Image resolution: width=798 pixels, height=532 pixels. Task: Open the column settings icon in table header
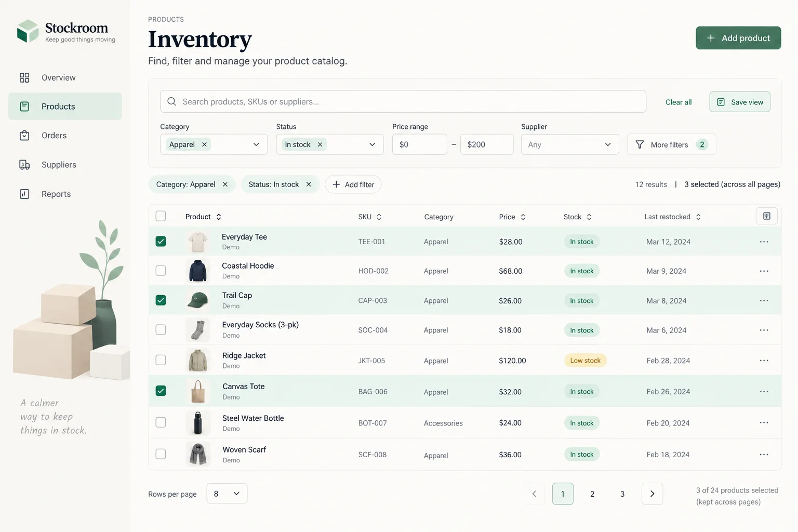(x=766, y=216)
